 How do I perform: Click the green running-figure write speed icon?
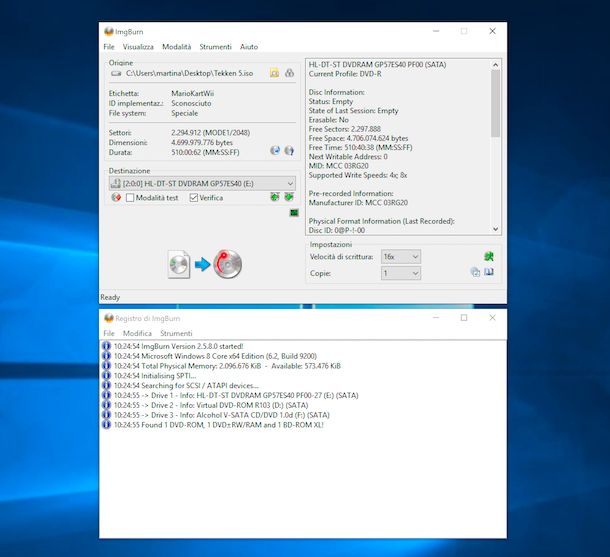pyautogui.click(x=489, y=256)
